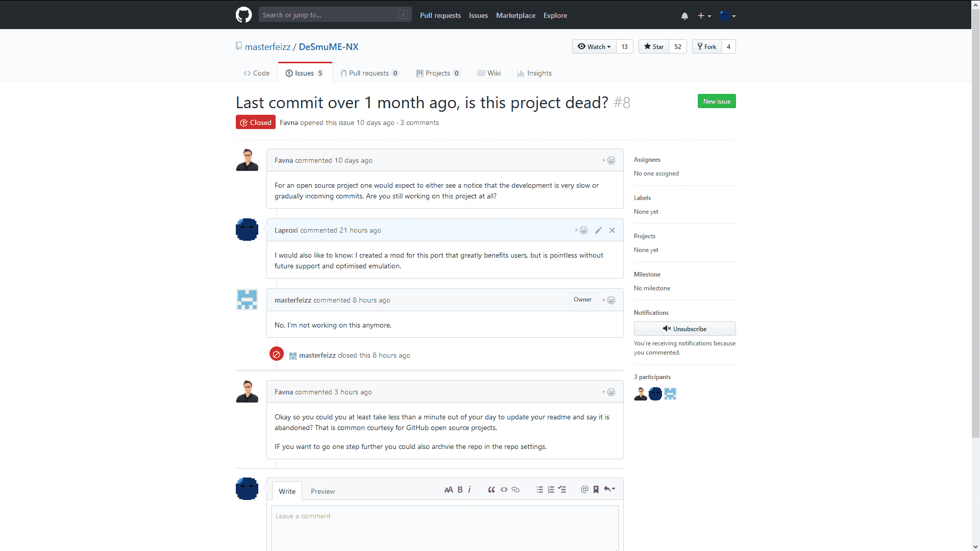This screenshot has height=551, width=980.
Task: Open the Laproxi username link in the comment header
Action: (286, 231)
